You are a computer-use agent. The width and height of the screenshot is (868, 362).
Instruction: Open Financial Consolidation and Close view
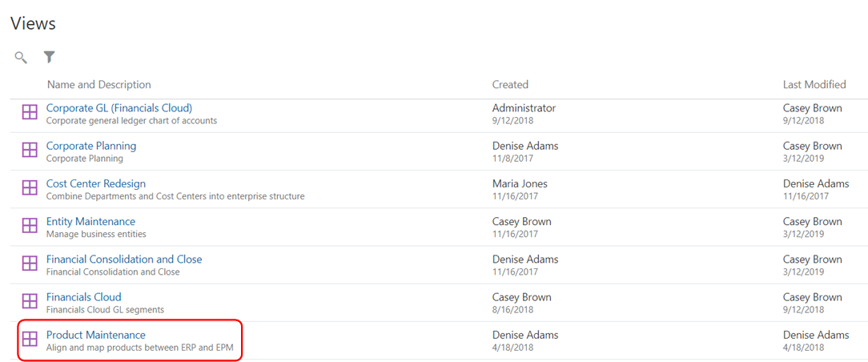tap(124, 259)
